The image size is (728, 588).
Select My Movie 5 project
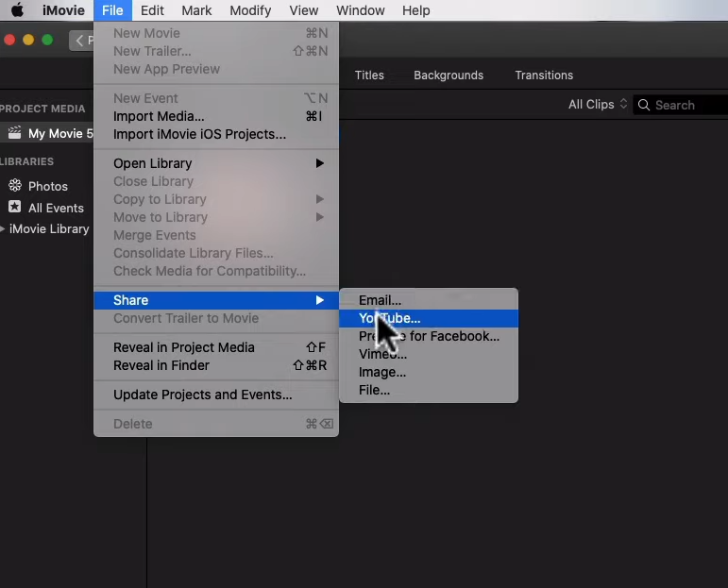(47, 133)
